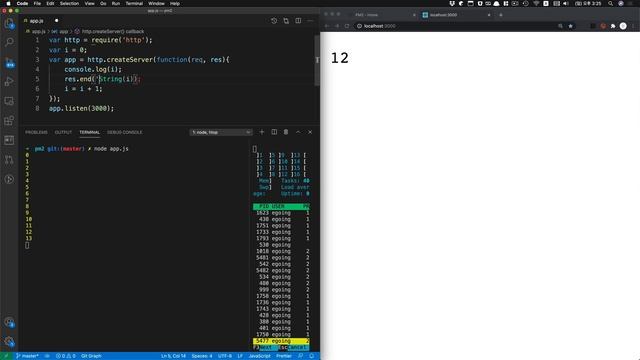Open the Selection menu in the menu bar
The image size is (640, 360).
pos(69,3)
